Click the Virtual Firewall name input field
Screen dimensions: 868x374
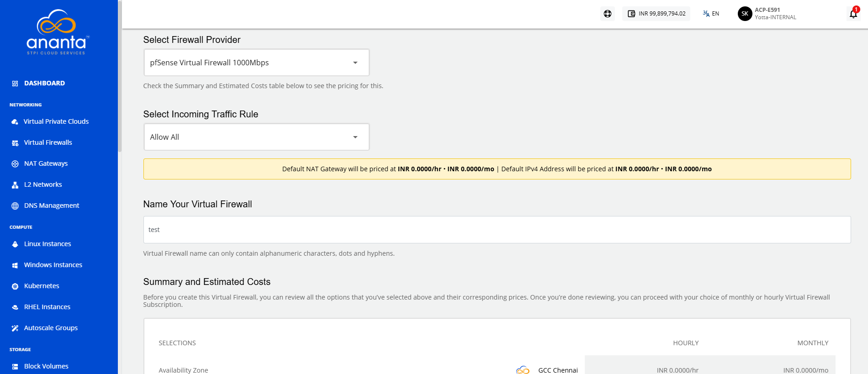point(497,230)
